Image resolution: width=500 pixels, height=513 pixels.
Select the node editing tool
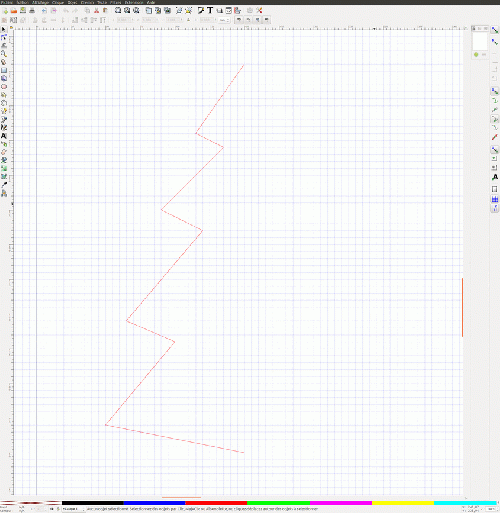point(4,37)
